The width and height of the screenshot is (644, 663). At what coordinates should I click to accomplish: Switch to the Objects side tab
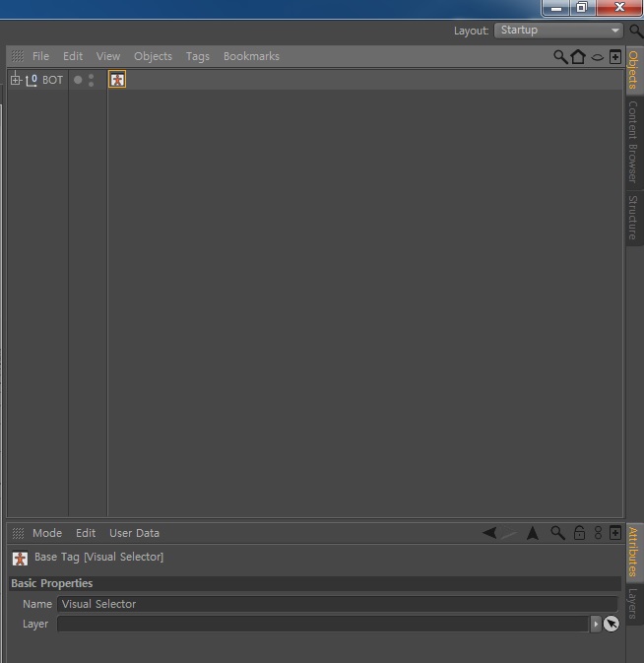(x=633, y=70)
